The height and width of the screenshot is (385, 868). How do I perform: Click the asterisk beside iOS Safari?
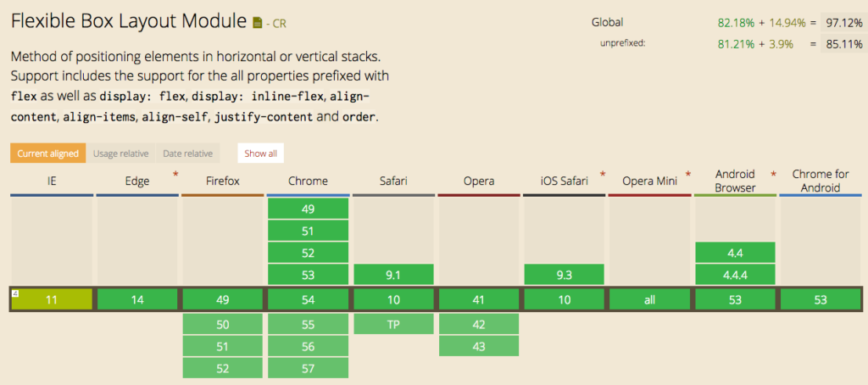click(603, 174)
